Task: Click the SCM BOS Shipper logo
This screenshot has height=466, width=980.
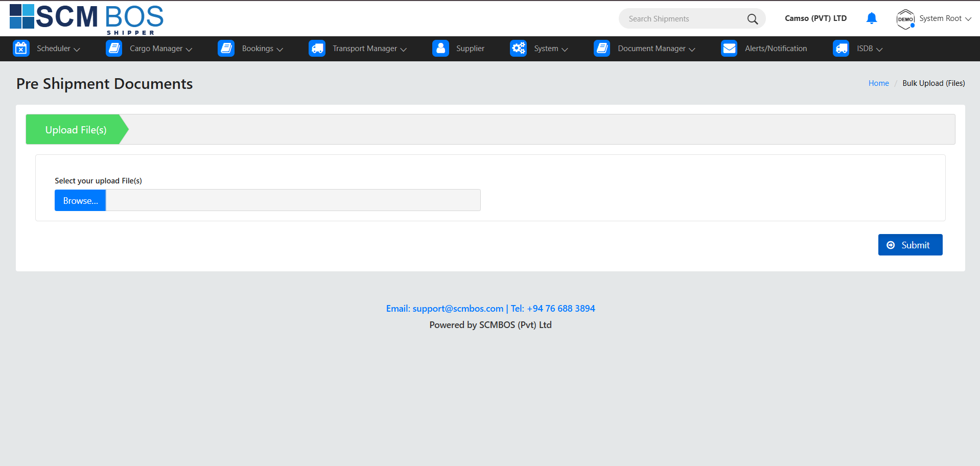Action: [x=86, y=19]
